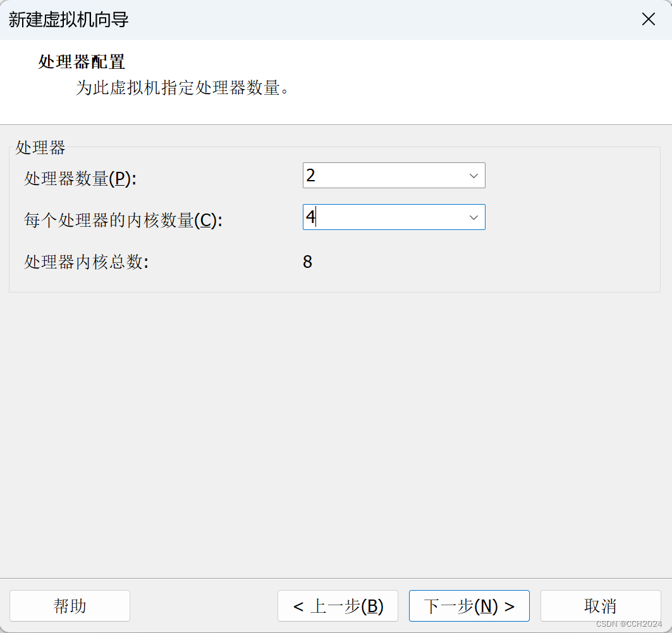Cancel the wizard with 取消
The image size is (672, 633).
point(601,606)
